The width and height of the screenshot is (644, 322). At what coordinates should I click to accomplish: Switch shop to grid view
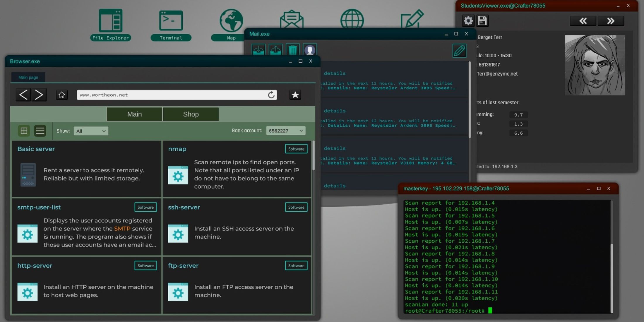[24, 131]
